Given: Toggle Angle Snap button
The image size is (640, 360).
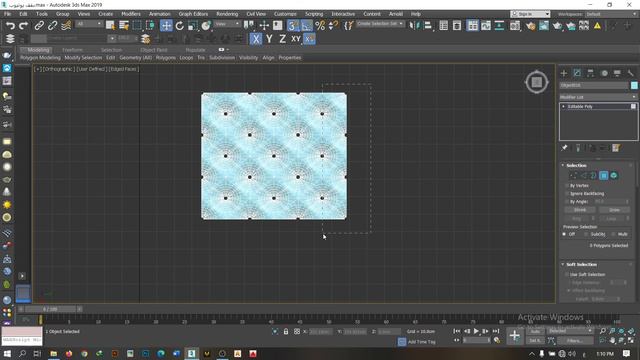Looking at the screenshot, I should (x=307, y=26).
